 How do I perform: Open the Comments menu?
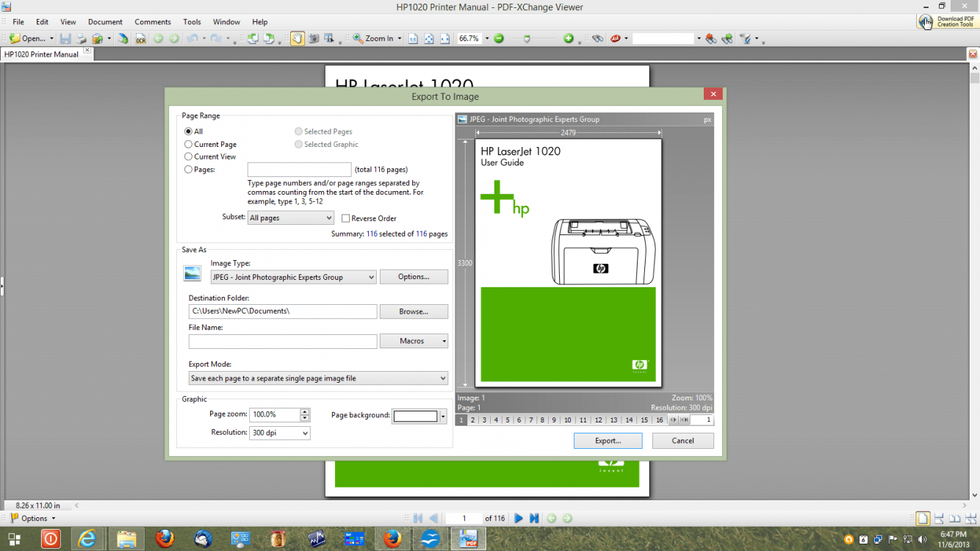pyautogui.click(x=153, y=22)
